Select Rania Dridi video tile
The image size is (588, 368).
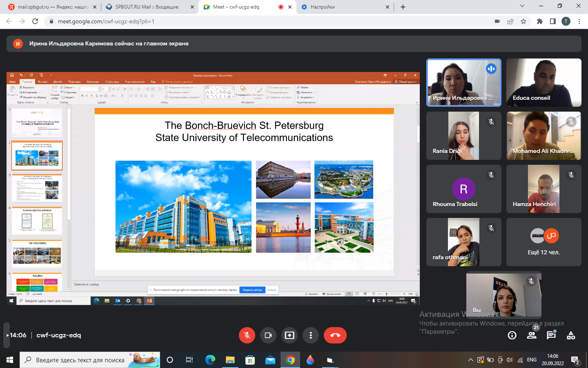pyautogui.click(x=463, y=136)
